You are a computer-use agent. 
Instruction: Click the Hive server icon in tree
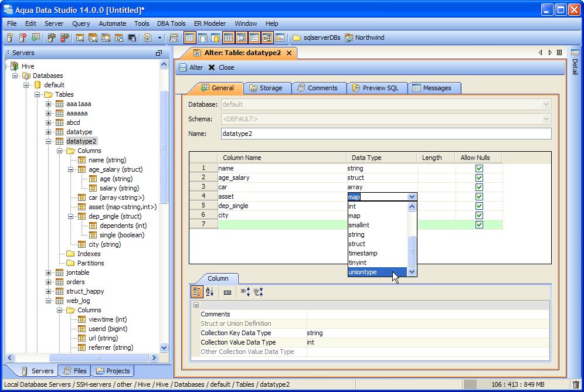coord(15,66)
